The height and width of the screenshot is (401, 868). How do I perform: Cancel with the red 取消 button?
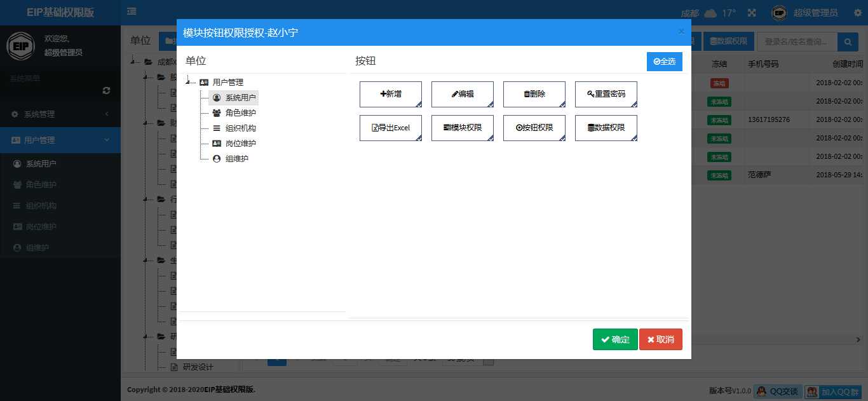[x=661, y=339]
